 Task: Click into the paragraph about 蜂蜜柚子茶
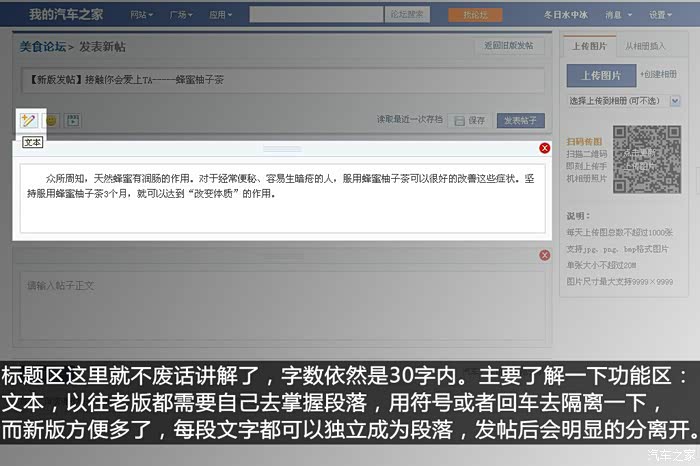282,198
